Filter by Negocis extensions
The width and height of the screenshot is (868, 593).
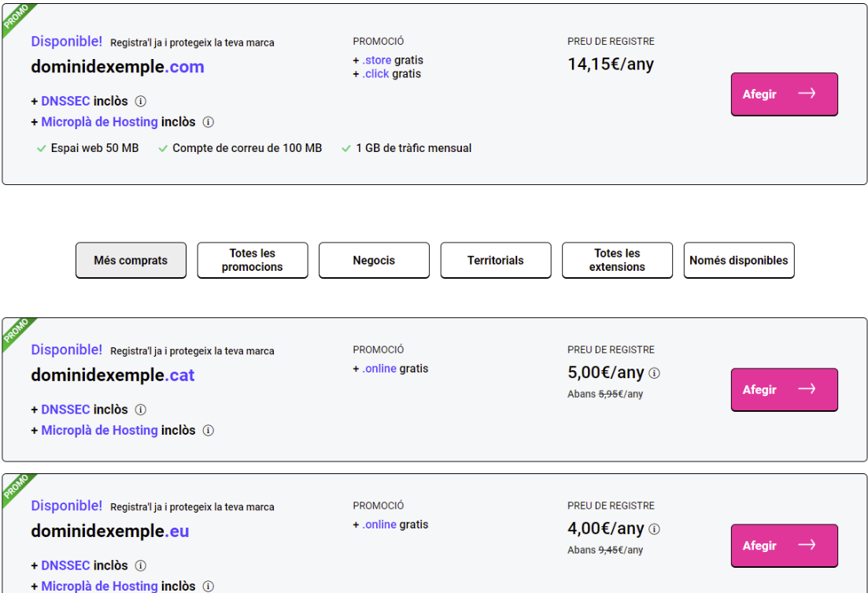(374, 260)
